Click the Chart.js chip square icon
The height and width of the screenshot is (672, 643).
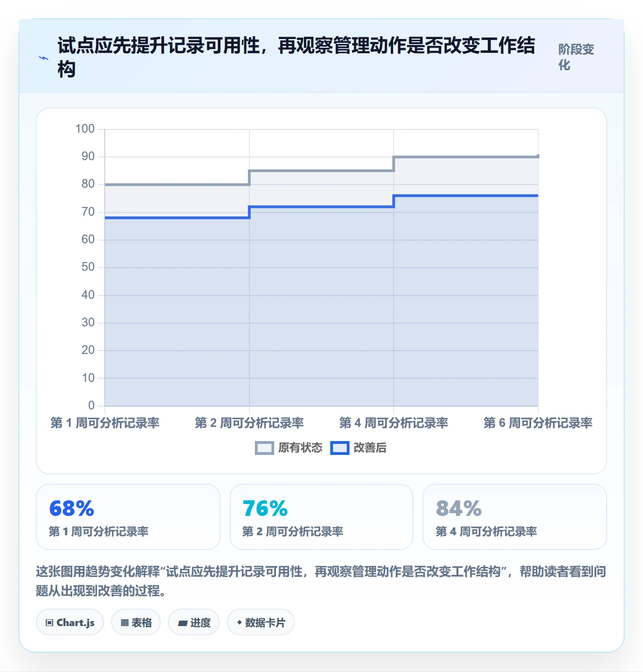click(50, 623)
